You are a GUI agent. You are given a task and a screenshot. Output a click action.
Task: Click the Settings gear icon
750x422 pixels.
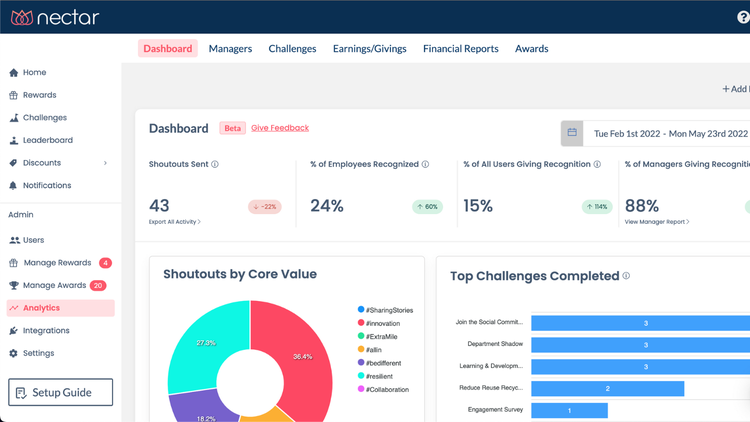[x=14, y=354]
